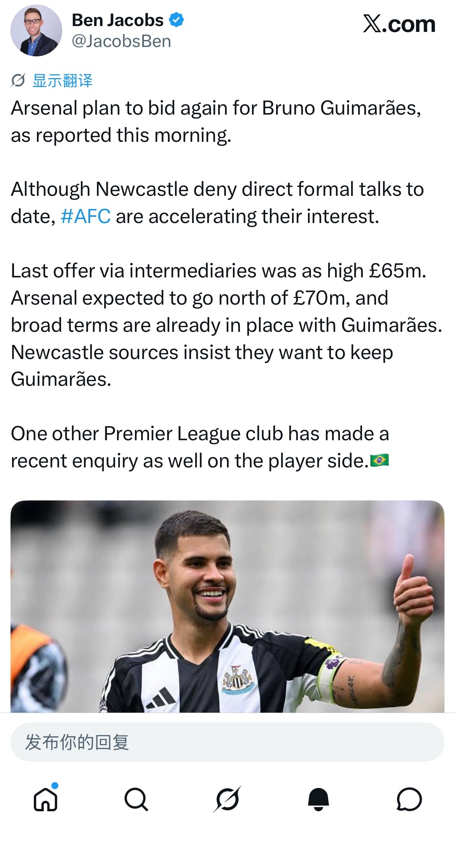Tap the Grok icon beside 显示翻译

point(18,80)
